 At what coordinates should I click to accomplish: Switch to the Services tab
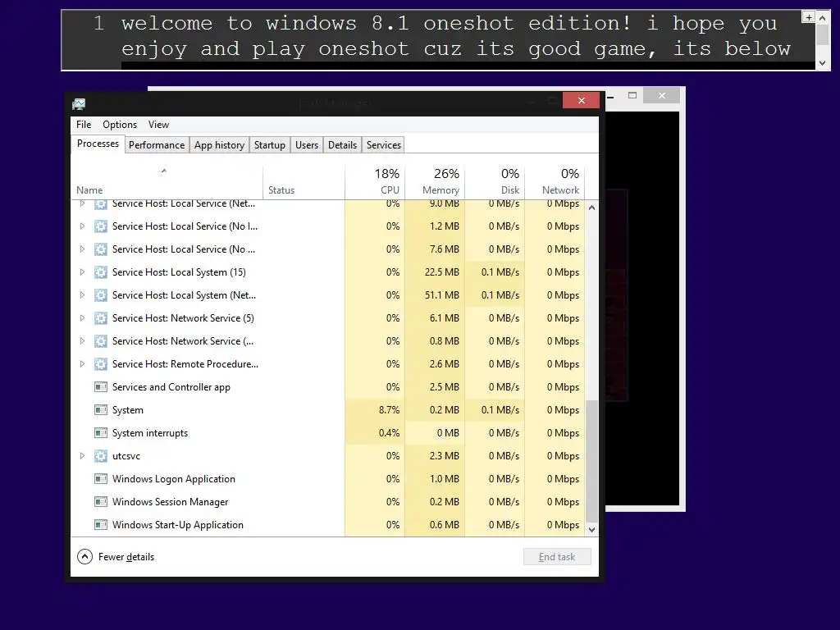(x=384, y=144)
